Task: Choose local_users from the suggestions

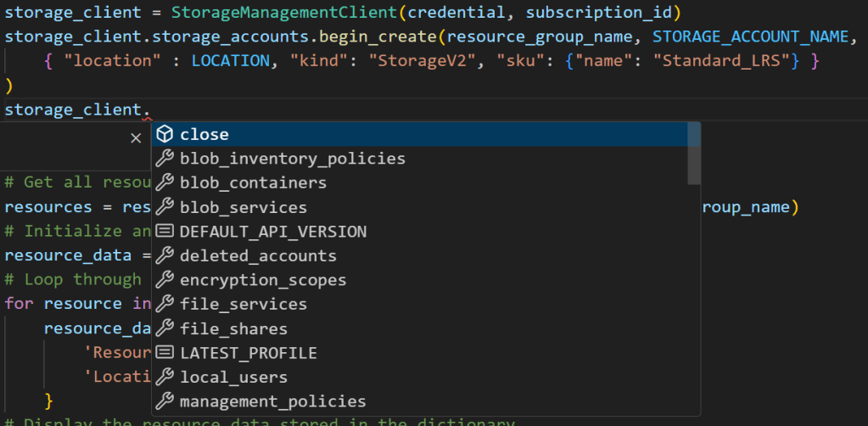Action: pos(233,377)
